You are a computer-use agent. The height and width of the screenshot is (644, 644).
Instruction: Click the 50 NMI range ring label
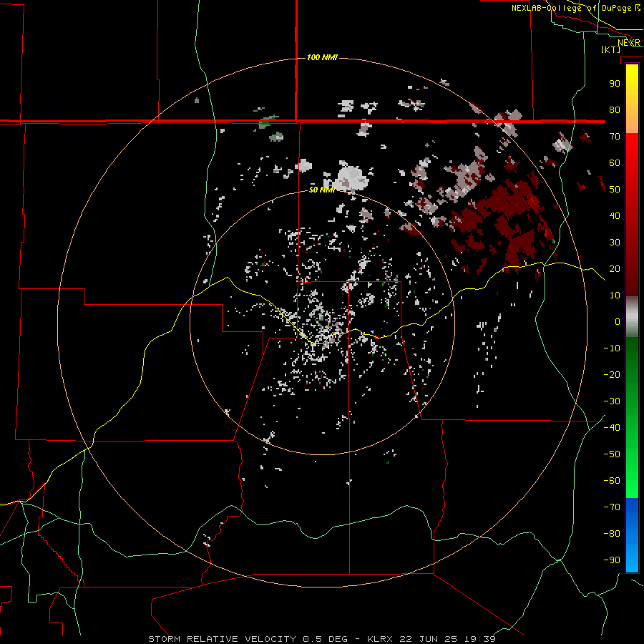[x=322, y=190]
